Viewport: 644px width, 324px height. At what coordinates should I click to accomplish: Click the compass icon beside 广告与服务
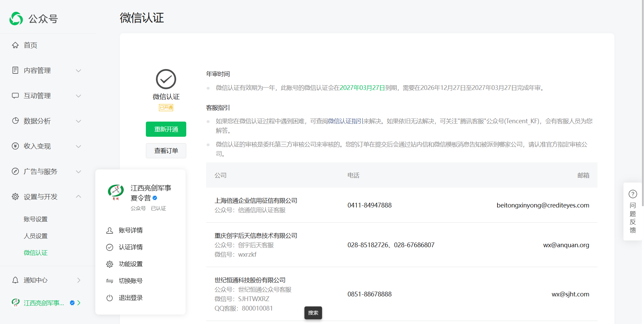(15, 171)
